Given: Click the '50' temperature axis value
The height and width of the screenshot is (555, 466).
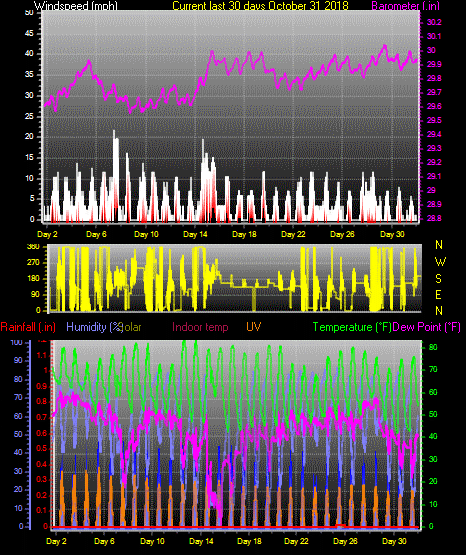Looking at the screenshot, I should 433,414.
